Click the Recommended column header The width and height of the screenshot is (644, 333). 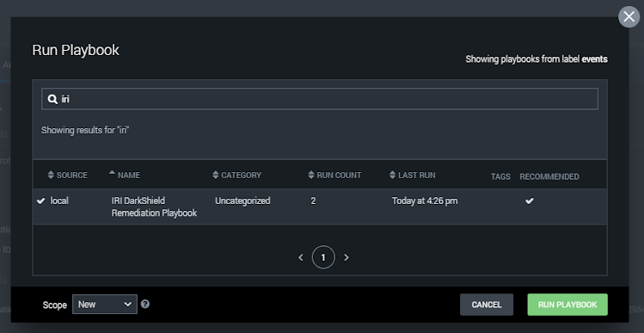[x=549, y=176]
